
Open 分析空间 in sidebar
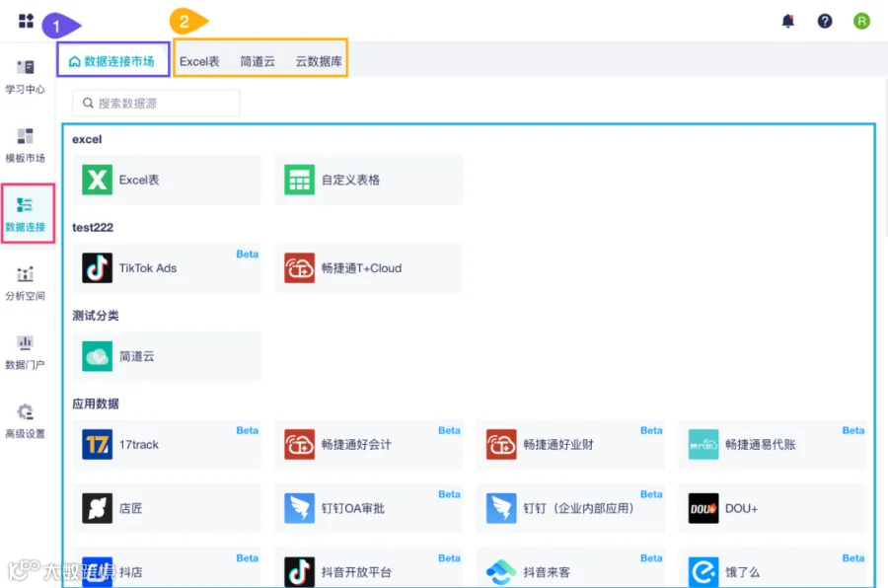25,283
